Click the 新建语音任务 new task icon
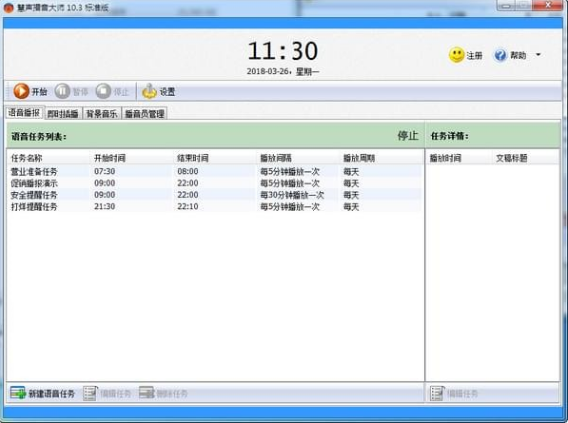Viewport: 568px width, 423px height. pos(18,393)
